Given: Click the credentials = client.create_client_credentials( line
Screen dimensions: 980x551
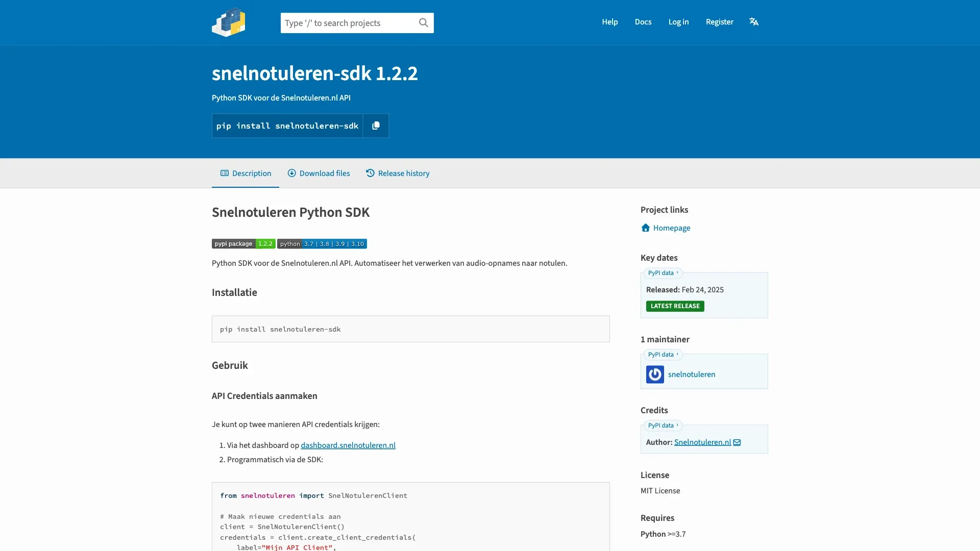Looking at the screenshot, I should click(x=318, y=538).
